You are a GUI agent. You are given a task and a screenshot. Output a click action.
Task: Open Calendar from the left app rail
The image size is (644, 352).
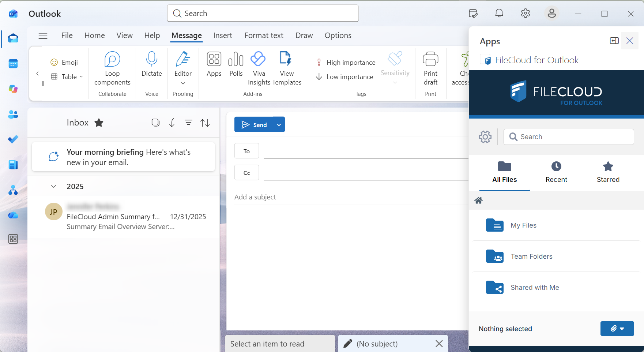click(13, 64)
